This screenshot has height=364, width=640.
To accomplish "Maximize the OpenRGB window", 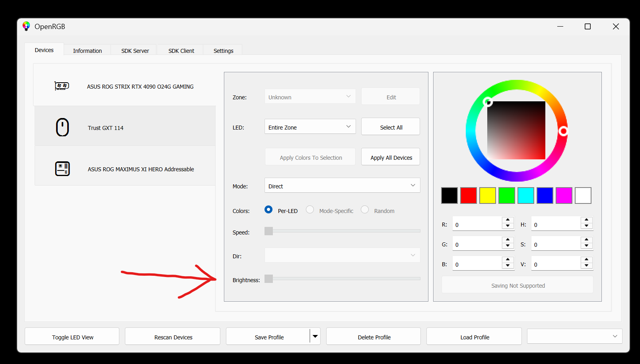I will [587, 26].
